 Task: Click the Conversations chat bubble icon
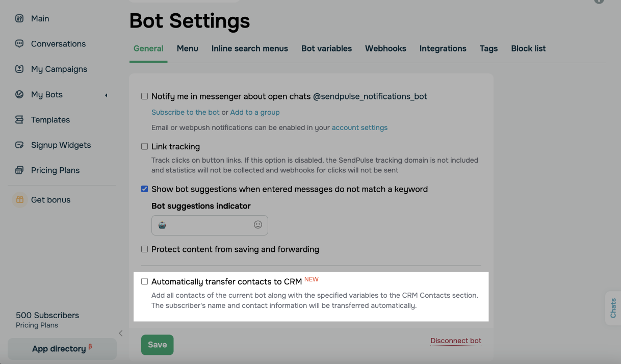point(19,44)
